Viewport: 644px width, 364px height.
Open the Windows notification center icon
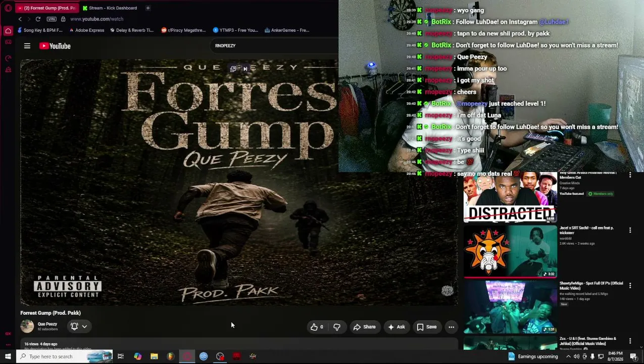(x=634, y=356)
